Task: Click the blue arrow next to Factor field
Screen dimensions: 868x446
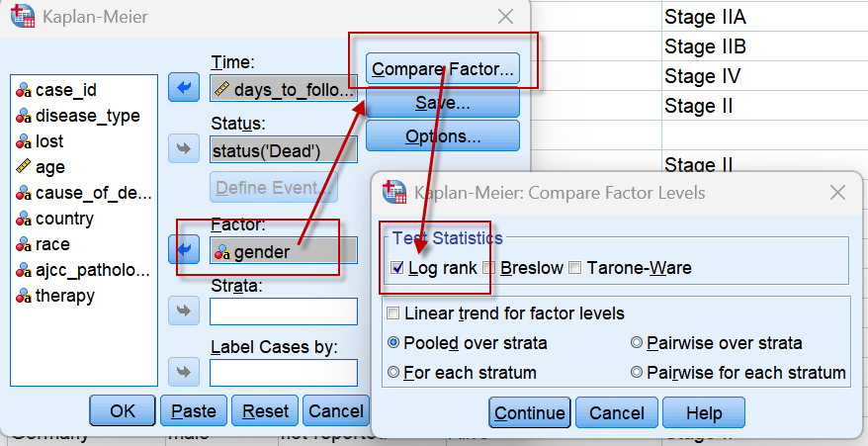Action: pos(184,248)
